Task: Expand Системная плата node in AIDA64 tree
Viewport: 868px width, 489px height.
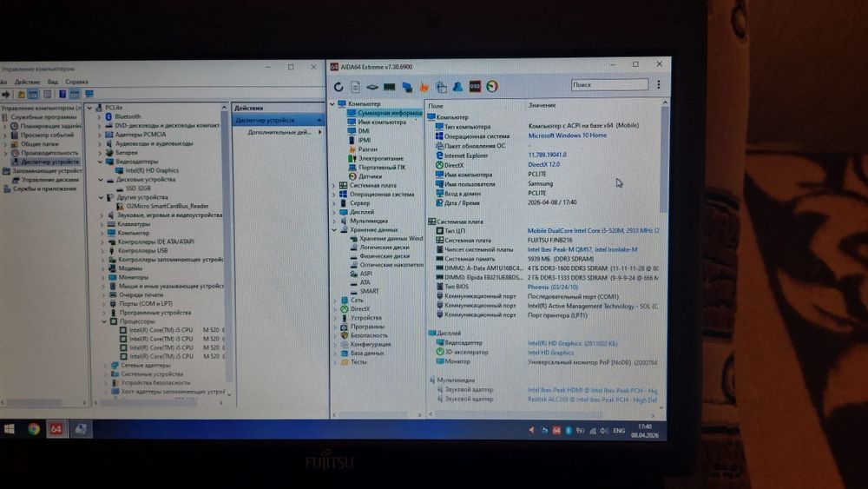Action: pyautogui.click(x=334, y=186)
